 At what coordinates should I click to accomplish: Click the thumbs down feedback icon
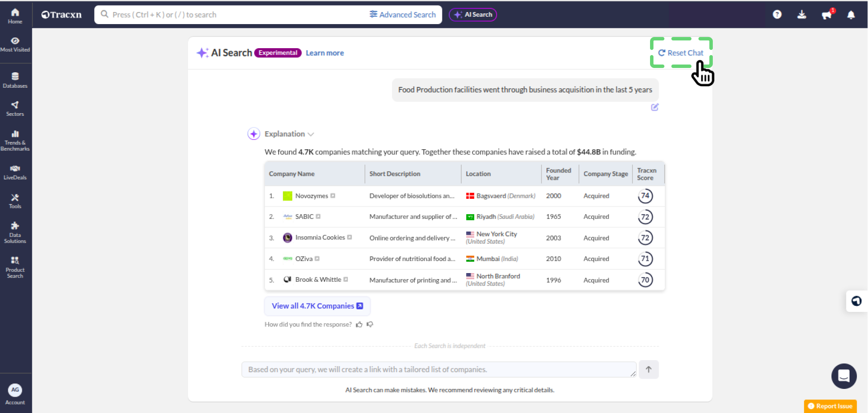[x=370, y=324]
